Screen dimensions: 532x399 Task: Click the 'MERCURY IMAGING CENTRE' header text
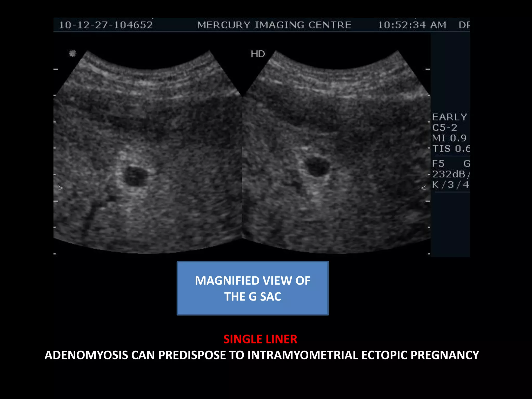[x=274, y=25]
